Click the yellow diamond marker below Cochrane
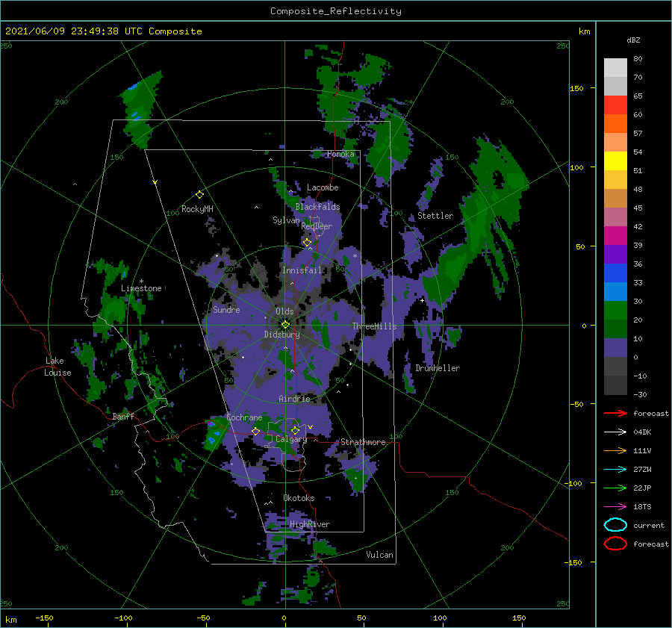The height and width of the screenshot is (628, 672). 256,432
